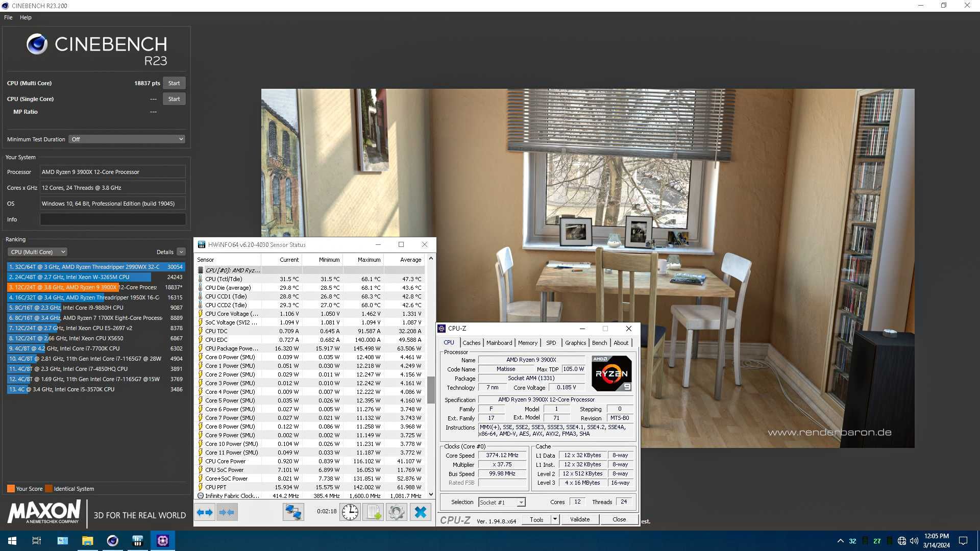Select CPU Multi Core dropdown
Screen dimensions: 980x551
click(37, 252)
